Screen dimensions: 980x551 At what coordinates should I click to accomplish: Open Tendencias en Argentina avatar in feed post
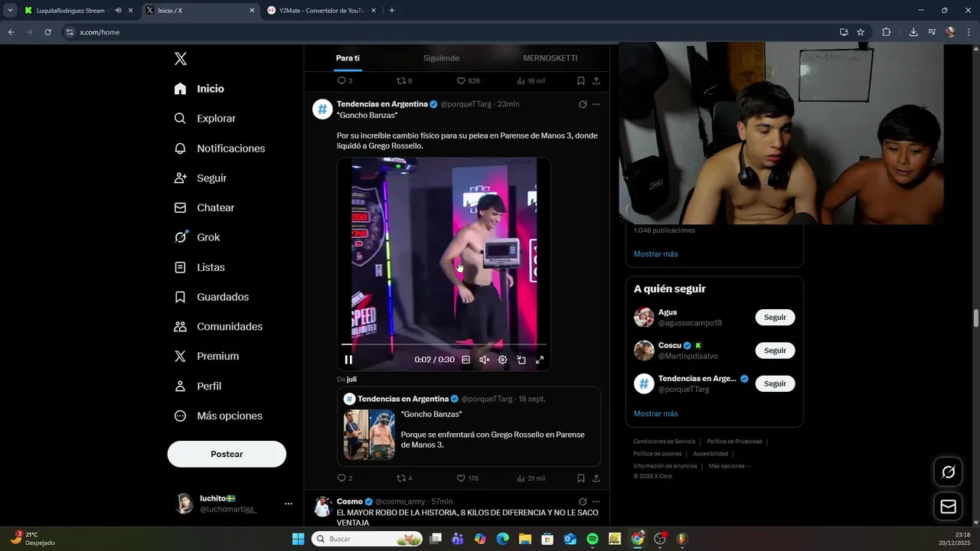coord(322,109)
